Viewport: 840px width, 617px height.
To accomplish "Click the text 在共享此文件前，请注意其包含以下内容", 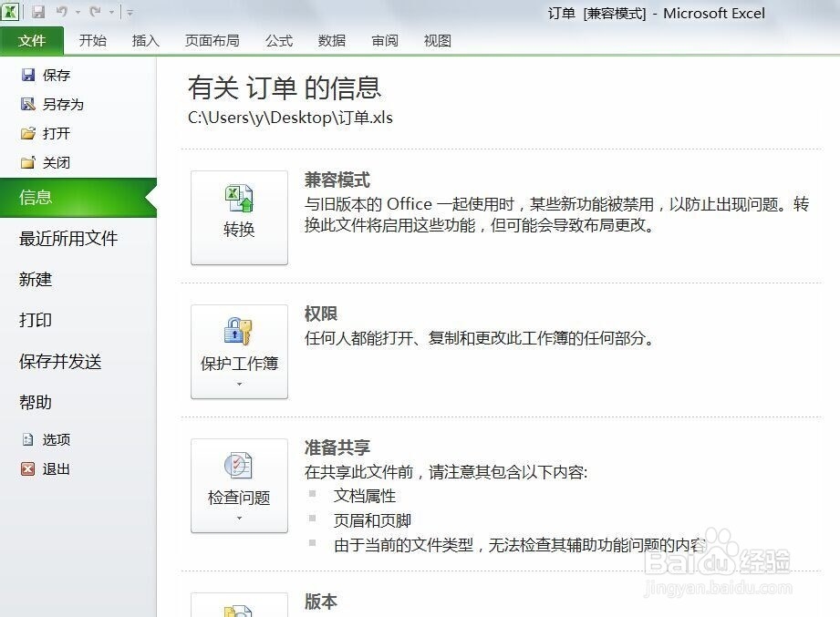I will pyautogui.click(x=446, y=472).
